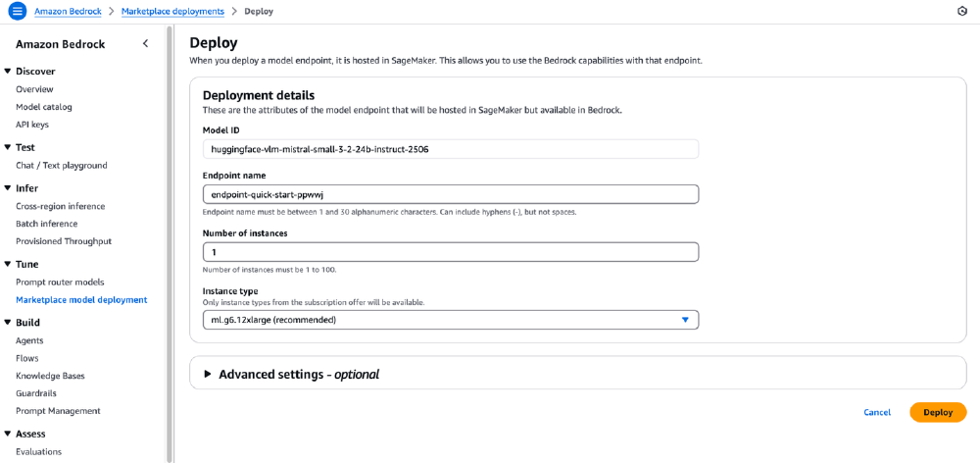Focus the Number of instances field
Image resolution: width=980 pixels, height=463 pixels.
click(450, 252)
